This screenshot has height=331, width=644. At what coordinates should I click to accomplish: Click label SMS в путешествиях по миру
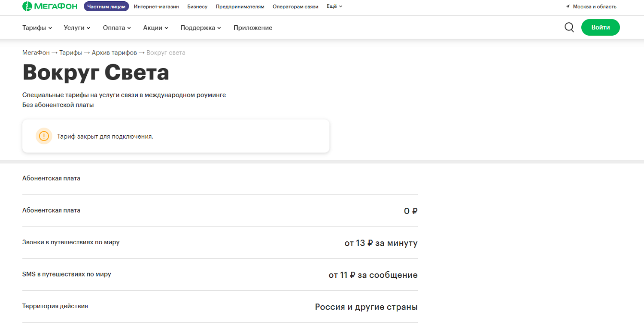click(x=67, y=274)
